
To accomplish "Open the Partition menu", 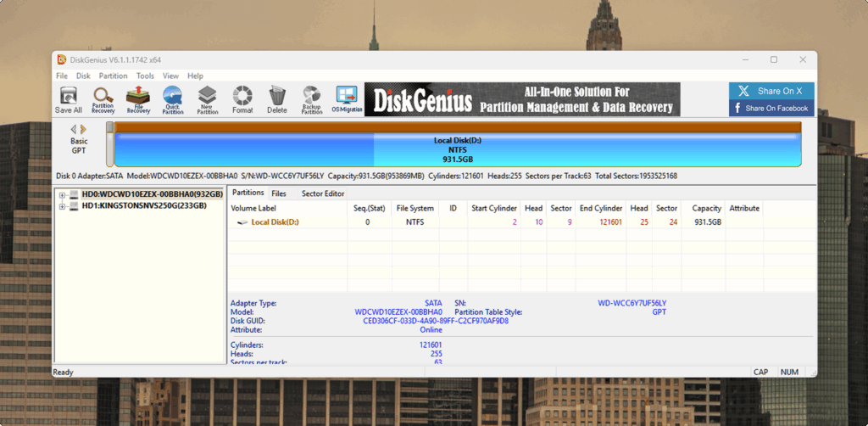I will [x=113, y=76].
